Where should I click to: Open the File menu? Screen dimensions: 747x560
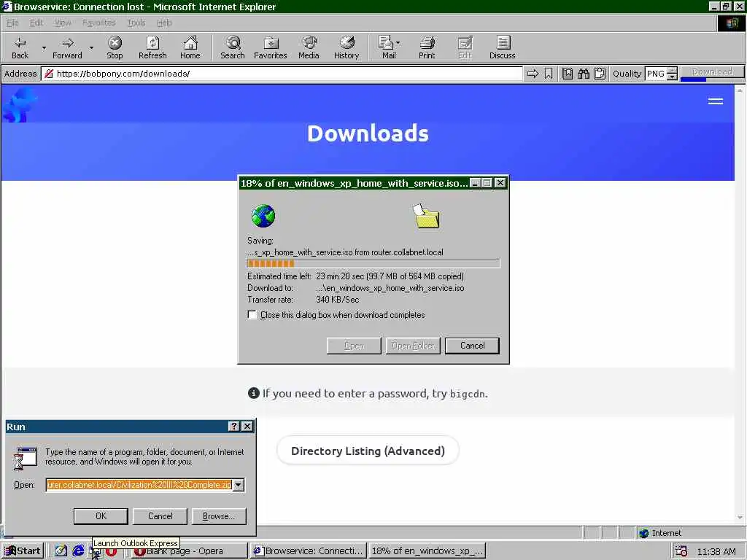click(12, 23)
